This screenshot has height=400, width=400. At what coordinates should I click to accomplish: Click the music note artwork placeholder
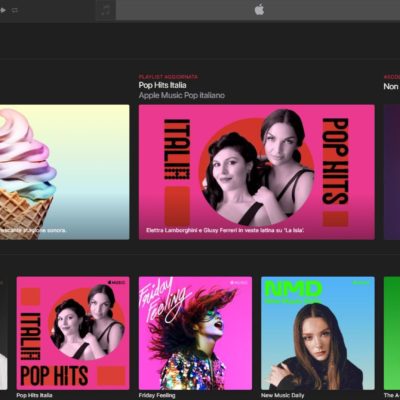pos(106,10)
